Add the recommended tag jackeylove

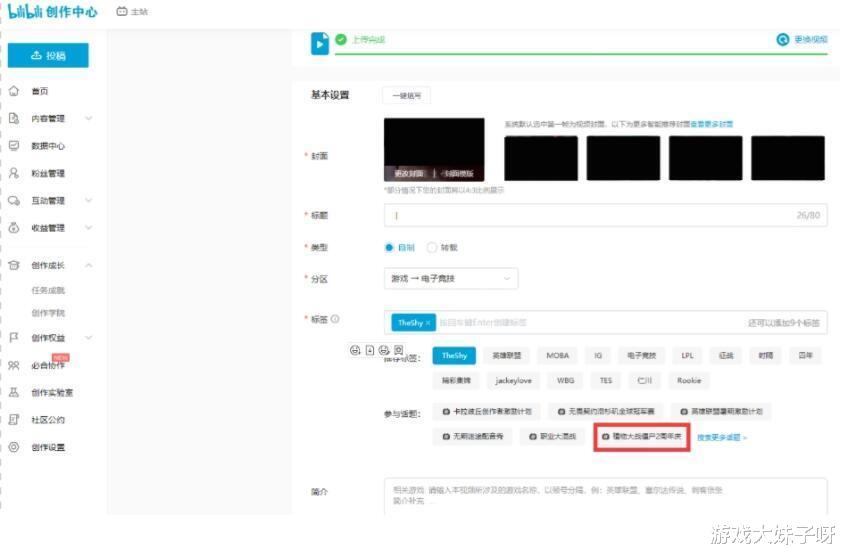pyautogui.click(x=513, y=380)
